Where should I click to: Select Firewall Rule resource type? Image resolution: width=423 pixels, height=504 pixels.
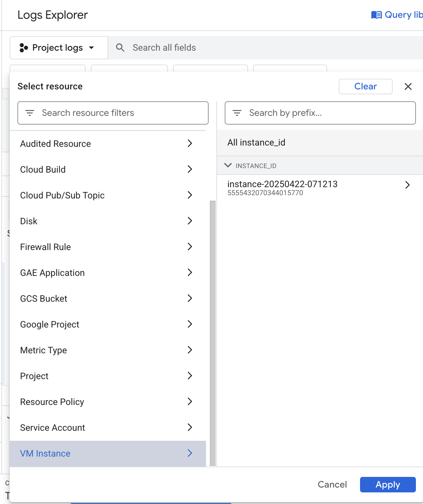(x=108, y=247)
